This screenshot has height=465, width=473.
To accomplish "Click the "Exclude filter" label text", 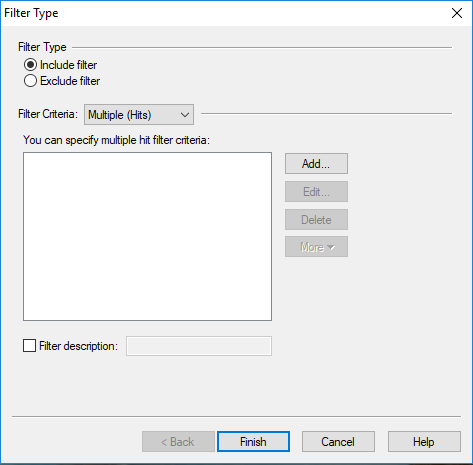I will (70, 81).
